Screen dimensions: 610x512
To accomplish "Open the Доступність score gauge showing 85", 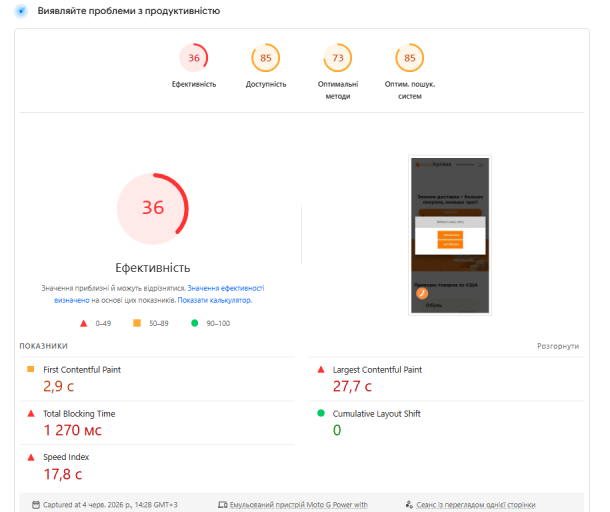I will (266, 58).
